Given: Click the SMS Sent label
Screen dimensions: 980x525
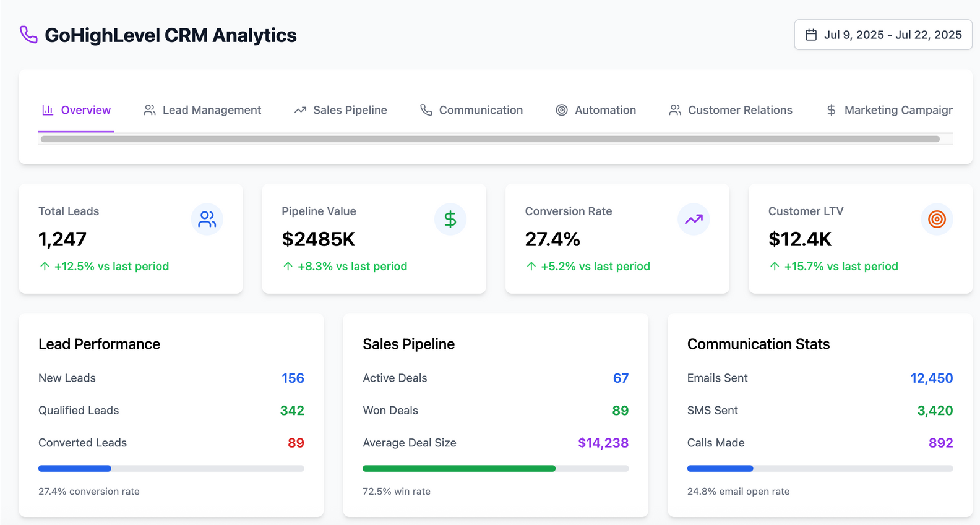Looking at the screenshot, I should click(x=713, y=411).
